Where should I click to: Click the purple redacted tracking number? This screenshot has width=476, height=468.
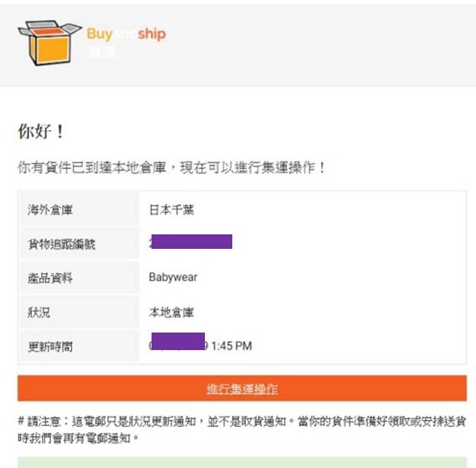point(192,241)
